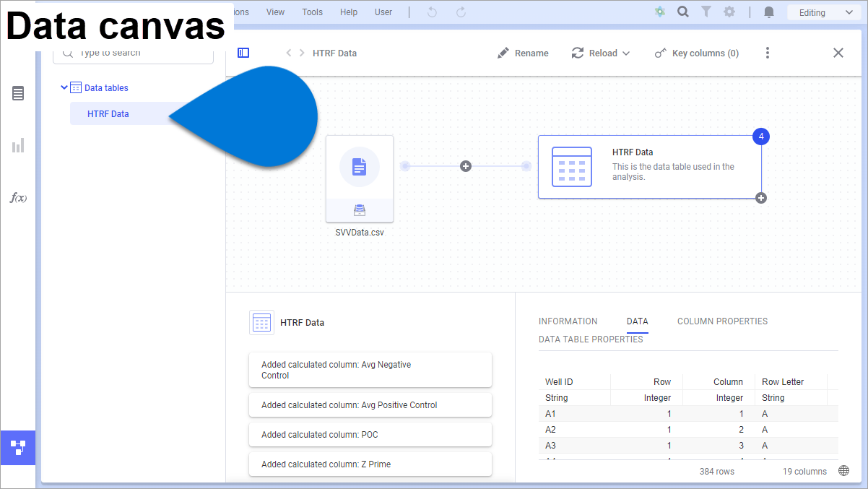Open the Editing mode dropdown
The image size is (868, 489).
tap(823, 12)
